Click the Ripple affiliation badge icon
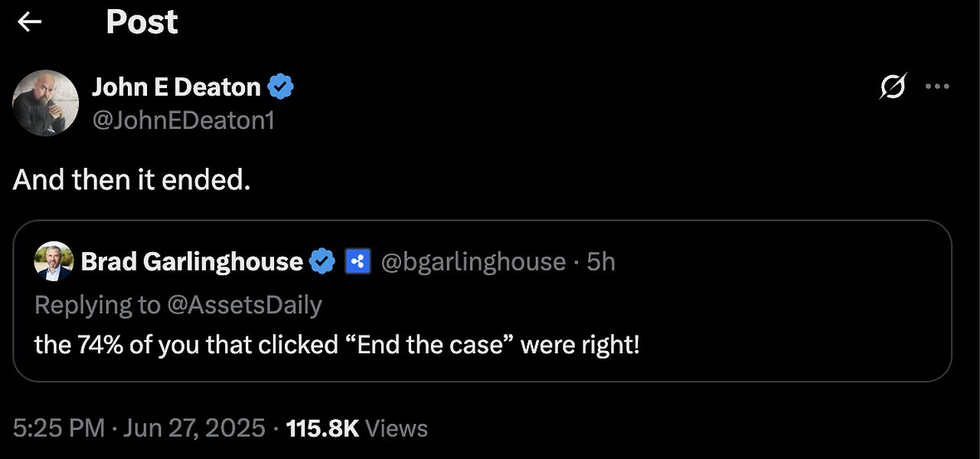The image size is (980, 459). pyautogui.click(x=358, y=262)
